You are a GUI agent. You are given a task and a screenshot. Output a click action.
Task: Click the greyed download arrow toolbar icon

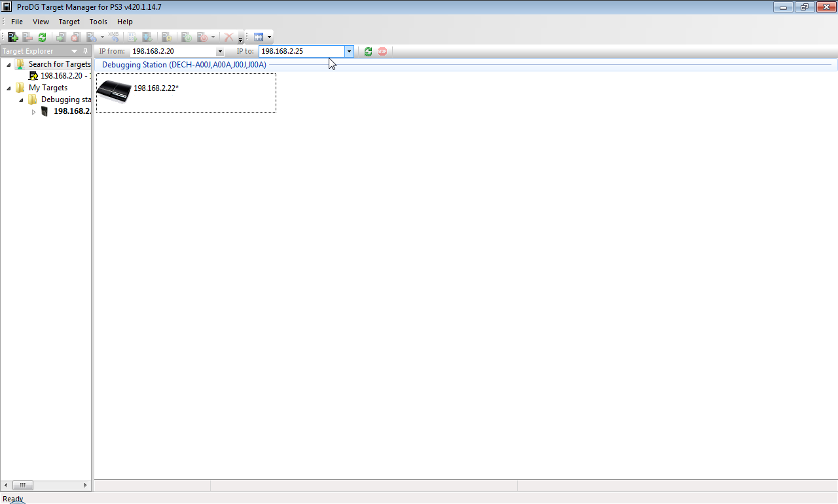[x=147, y=37]
